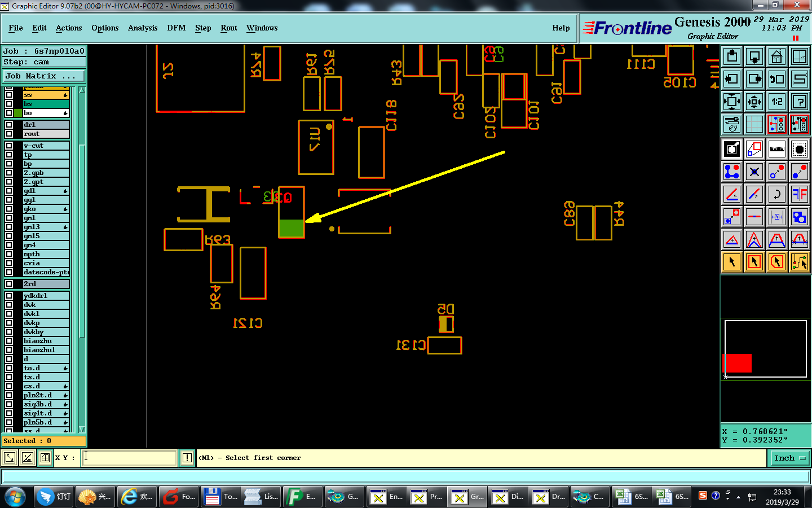Viewport: 812px width, 508px height.
Task: Click the taskbar clock showing 23:33
Action: [x=782, y=497]
